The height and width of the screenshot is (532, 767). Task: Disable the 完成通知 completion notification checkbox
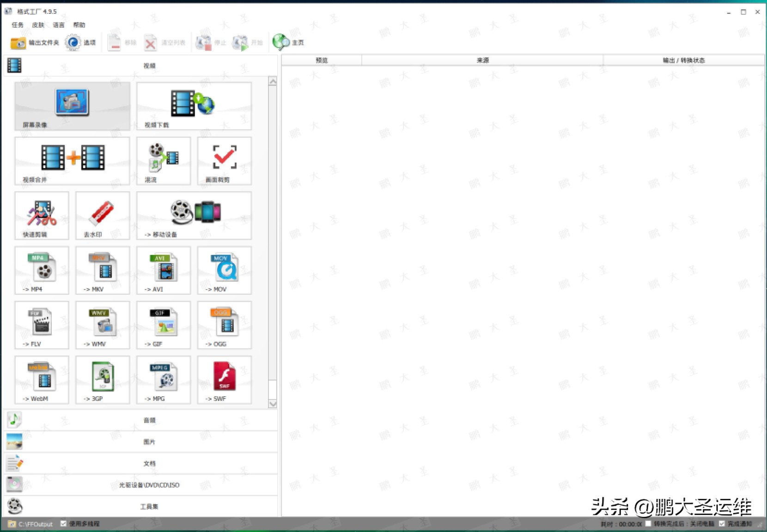pos(722,524)
